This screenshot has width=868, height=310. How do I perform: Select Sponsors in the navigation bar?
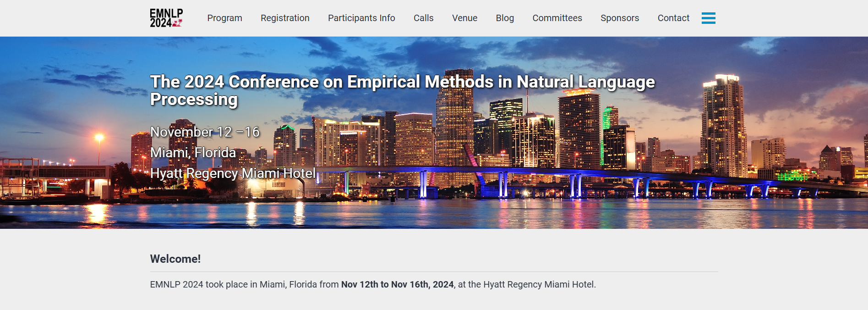click(620, 18)
